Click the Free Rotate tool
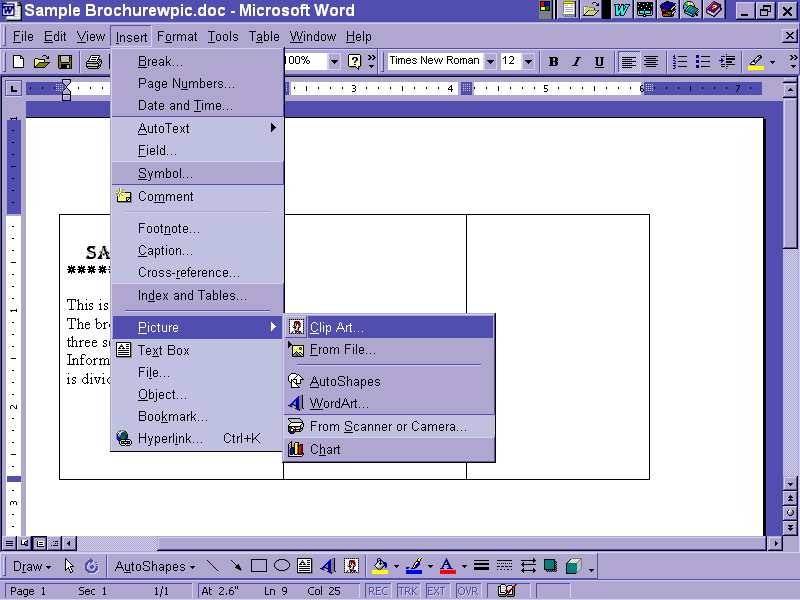Screen dimensions: 800x600 point(91,566)
